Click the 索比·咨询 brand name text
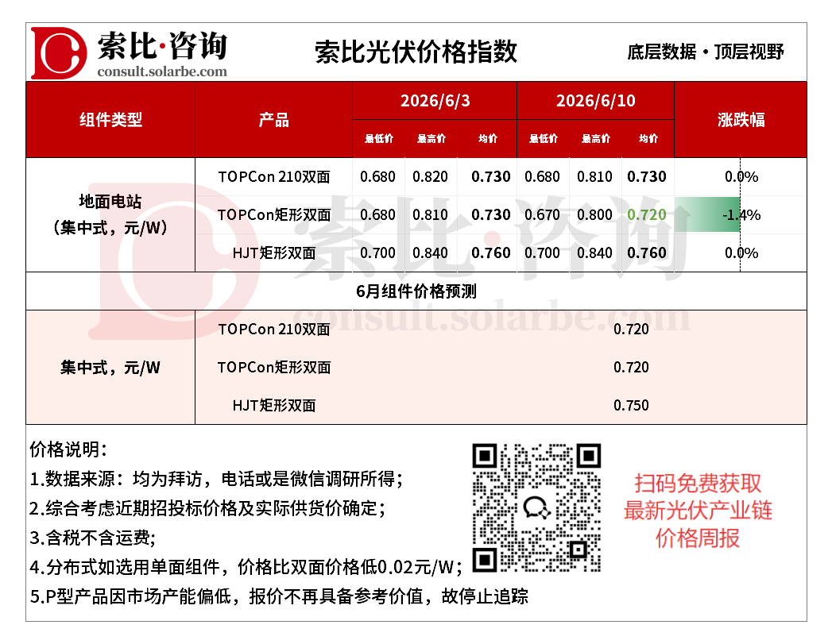The height and width of the screenshot is (644, 832). click(162, 45)
